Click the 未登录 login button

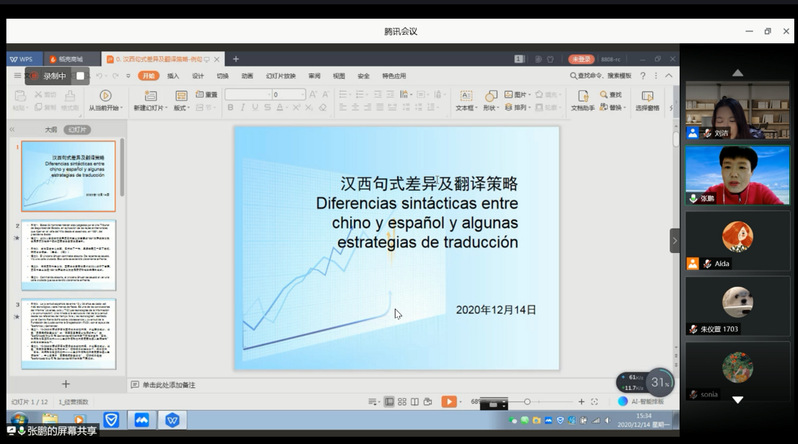(581, 59)
